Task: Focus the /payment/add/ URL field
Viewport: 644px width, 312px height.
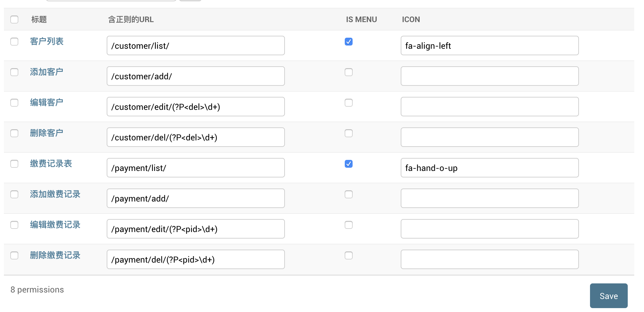Action: click(195, 199)
